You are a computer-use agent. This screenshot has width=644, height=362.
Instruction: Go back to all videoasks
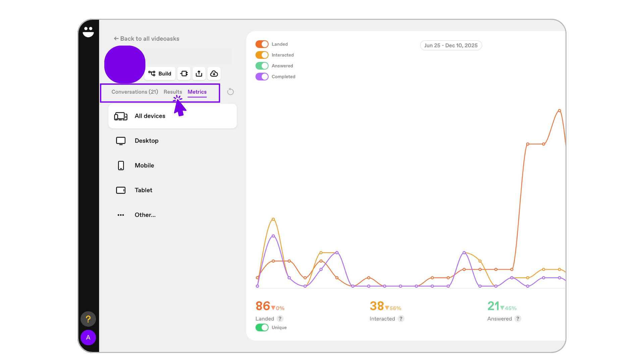(147, 39)
